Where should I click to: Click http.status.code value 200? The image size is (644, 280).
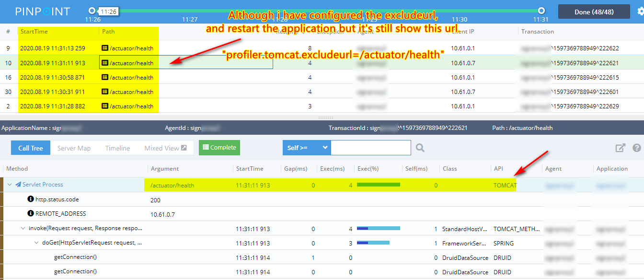[x=155, y=200]
